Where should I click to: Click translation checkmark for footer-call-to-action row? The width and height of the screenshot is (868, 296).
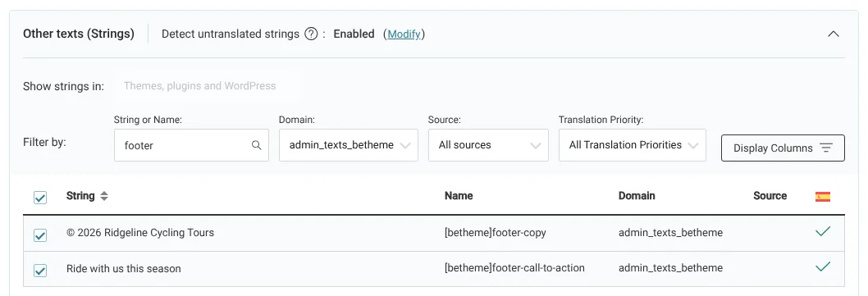point(823,267)
